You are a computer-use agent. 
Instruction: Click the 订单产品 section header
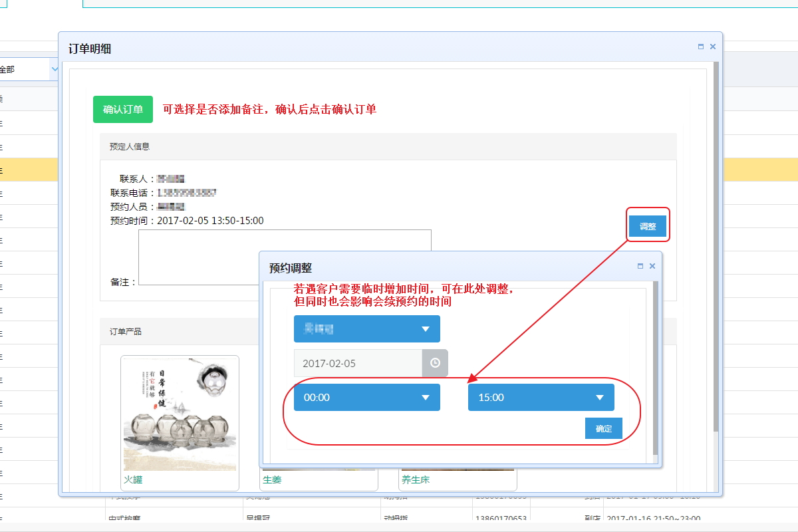pos(180,331)
